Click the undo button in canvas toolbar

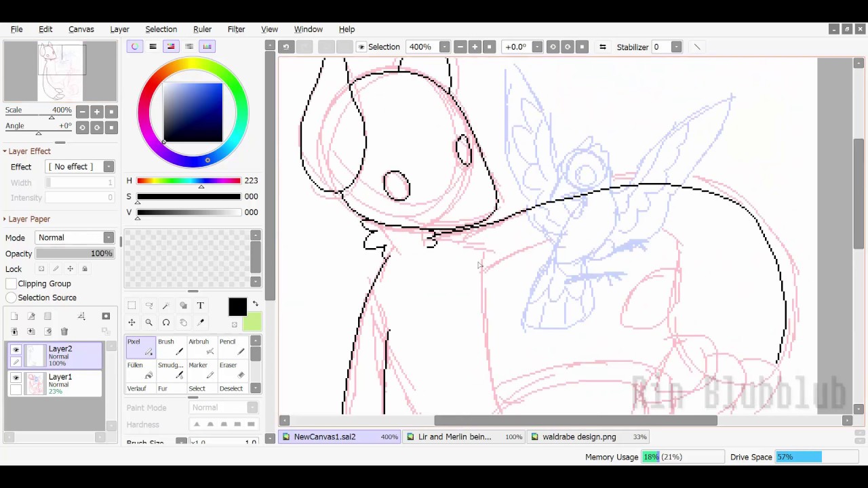click(x=286, y=47)
